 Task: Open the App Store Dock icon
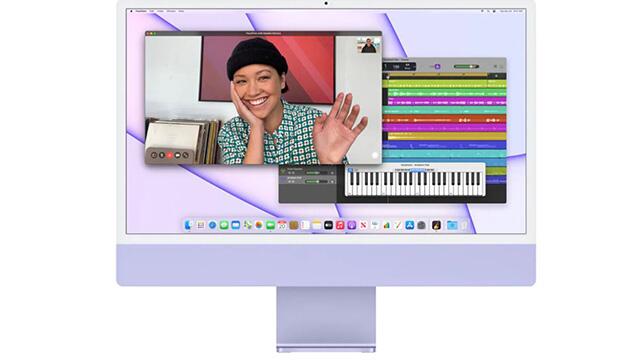point(409,225)
